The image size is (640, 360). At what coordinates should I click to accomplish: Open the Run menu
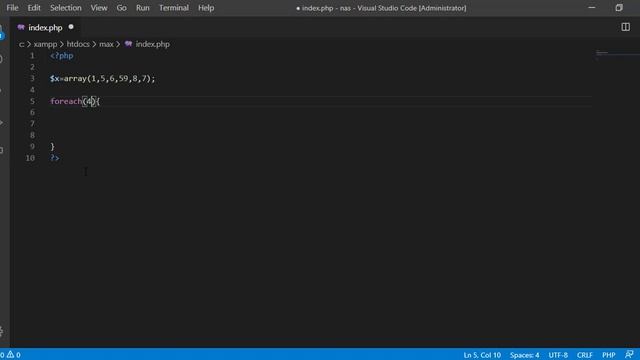pyautogui.click(x=142, y=8)
